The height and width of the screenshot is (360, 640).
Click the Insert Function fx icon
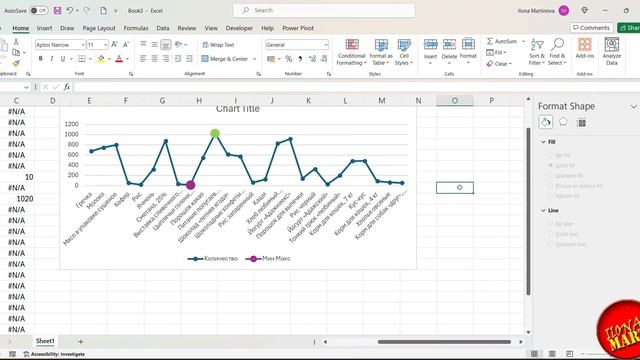[x=67, y=87]
